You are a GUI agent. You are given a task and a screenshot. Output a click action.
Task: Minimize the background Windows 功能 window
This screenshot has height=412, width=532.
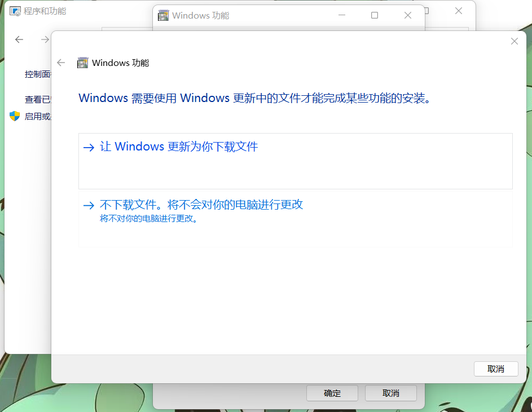[x=342, y=15]
